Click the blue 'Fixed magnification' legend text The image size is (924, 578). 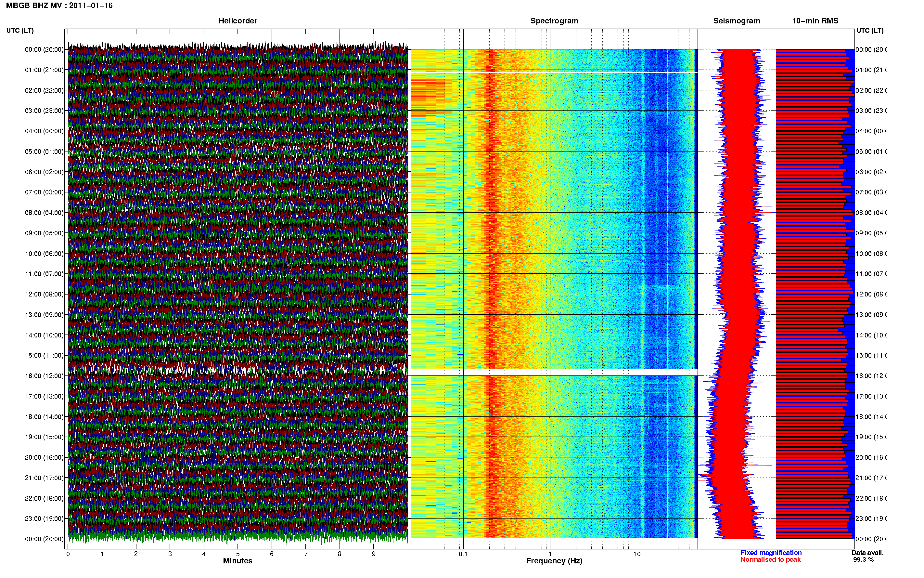[x=771, y=553]
